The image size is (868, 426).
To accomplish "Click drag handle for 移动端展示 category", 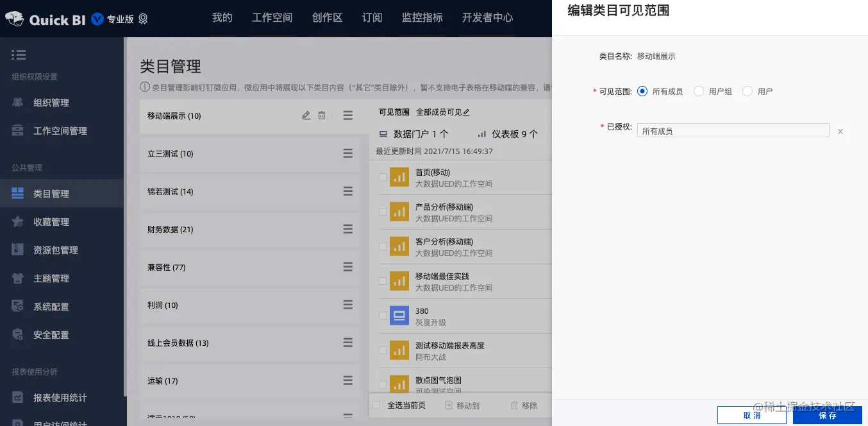I will point(347,115).
